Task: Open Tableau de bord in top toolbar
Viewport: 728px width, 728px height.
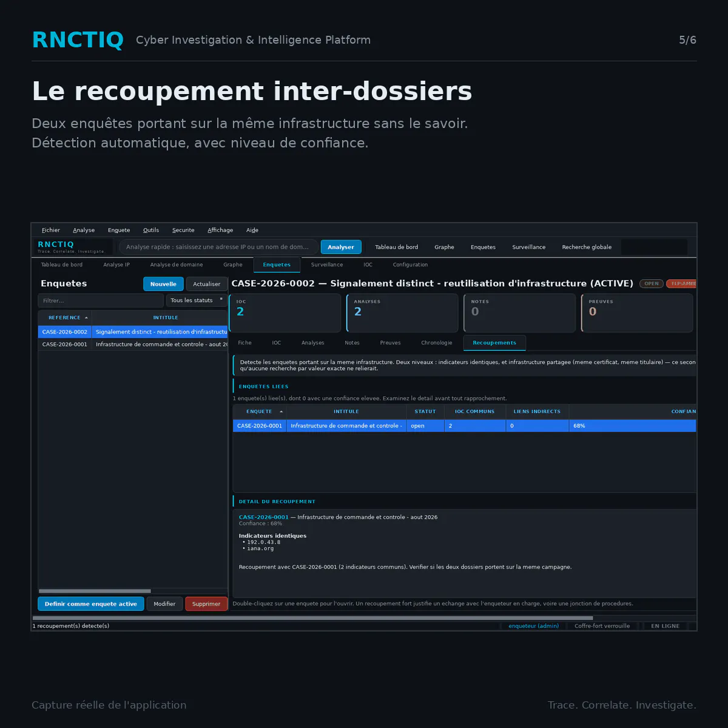Action: (396, 247)
